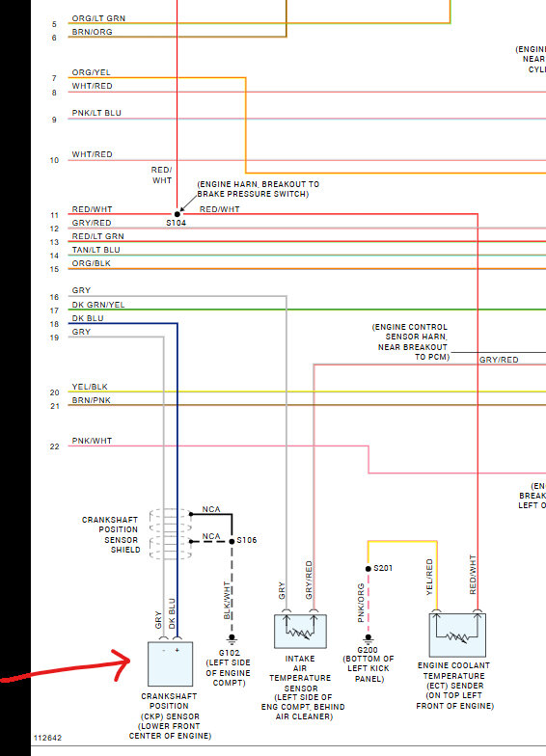Click the Engine Coolant Temperature sender symbol
This screenshot has height=756, width=546.
pyautogui.click(x=457, y=634)
